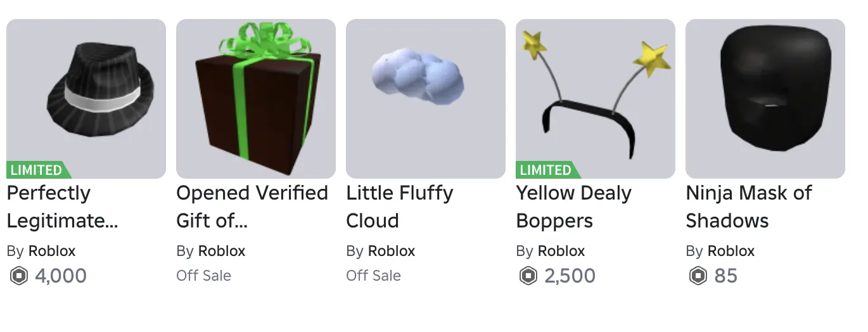The width and height of the screenshot is (868, 332).
Task: Click Off Sale label under Little Fluffy Cloud
Action: pos(374,276)
